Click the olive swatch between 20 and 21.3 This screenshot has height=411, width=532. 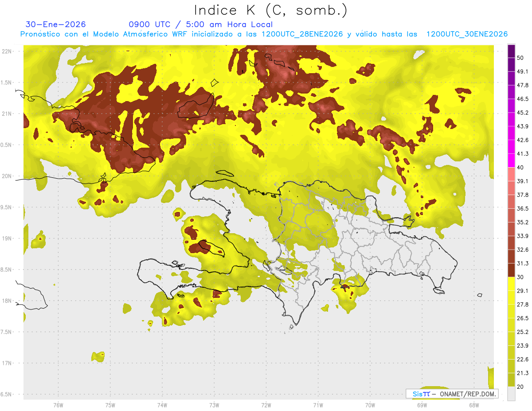click(x=512, y=380)
